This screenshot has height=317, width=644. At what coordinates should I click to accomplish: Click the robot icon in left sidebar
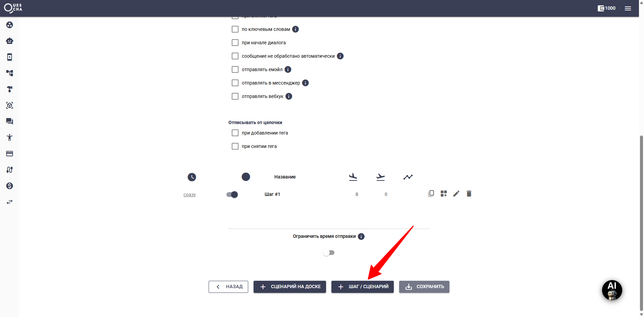click(x=9, y=41)
